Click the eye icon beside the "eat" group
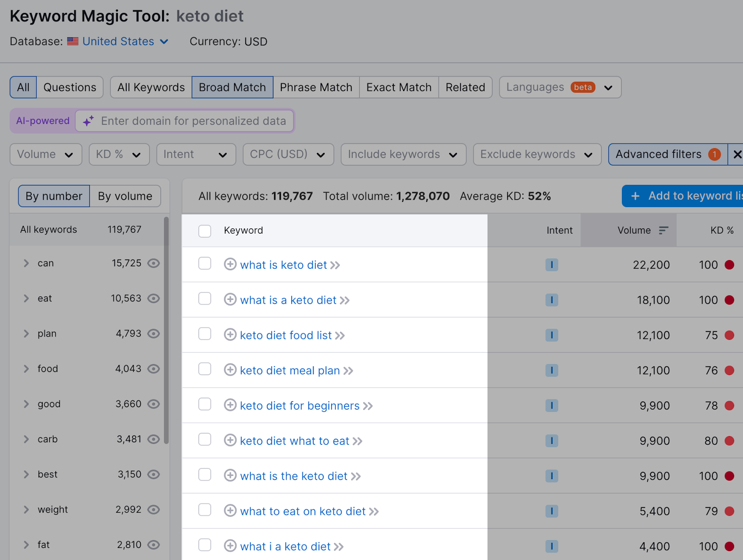Image resolution: width=743 pixels, height=560 pixels. [x=153, y=298]
